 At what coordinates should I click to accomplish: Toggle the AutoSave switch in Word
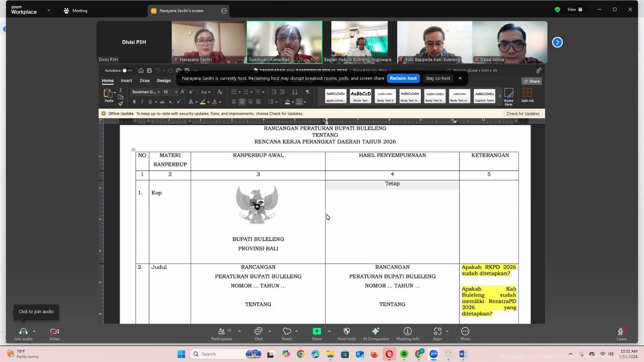click(x=125, y=70)
